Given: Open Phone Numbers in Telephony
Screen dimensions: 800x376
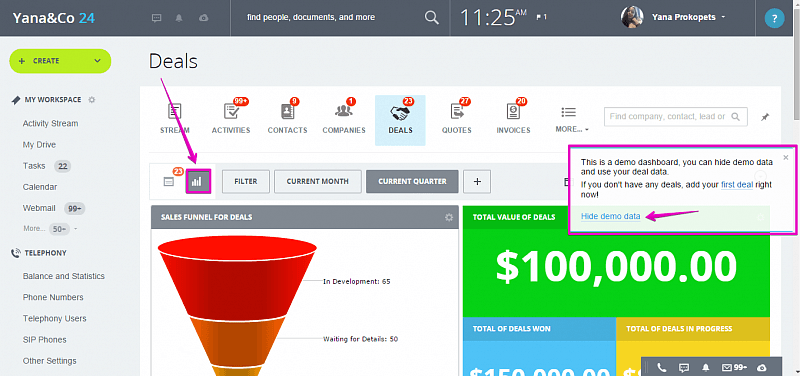Looking at the screenshot, I should pyautogui.click(x=53, y=297).
